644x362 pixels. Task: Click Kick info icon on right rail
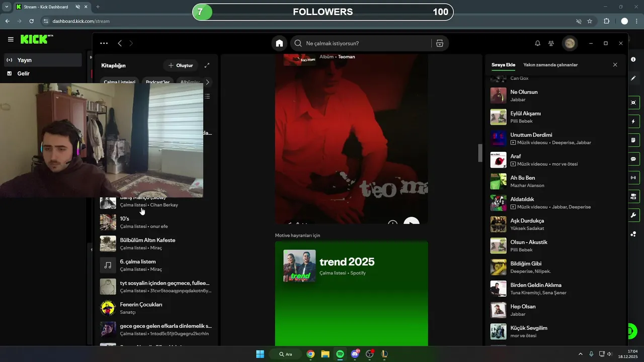(633, 59)
